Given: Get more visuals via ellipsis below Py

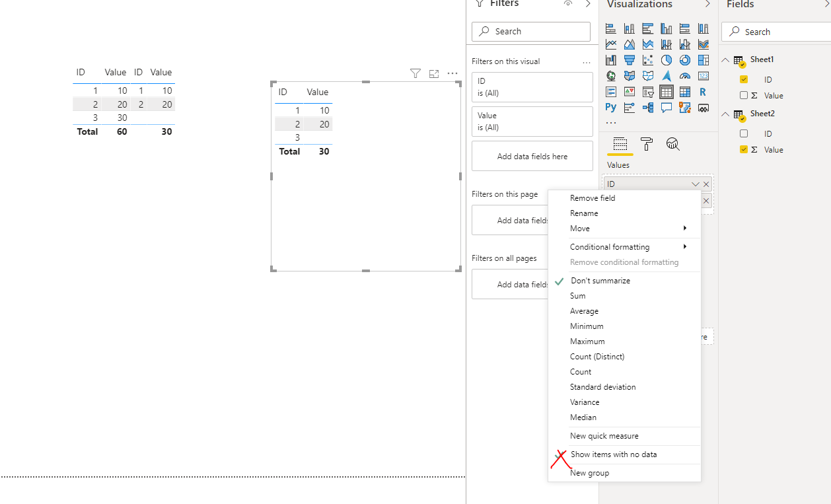Looking at the screenshot, I should [610, 122].
